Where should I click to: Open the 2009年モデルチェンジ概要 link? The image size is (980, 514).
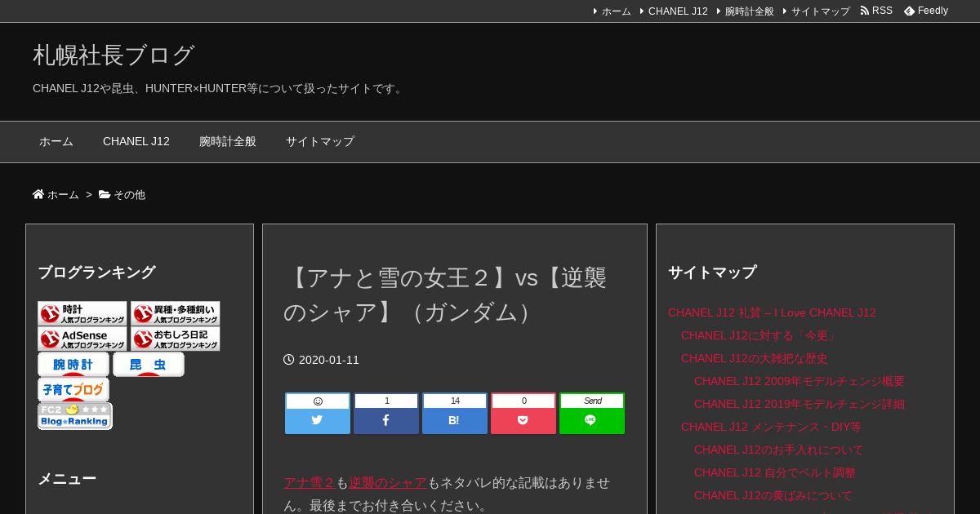click(800, 381)
